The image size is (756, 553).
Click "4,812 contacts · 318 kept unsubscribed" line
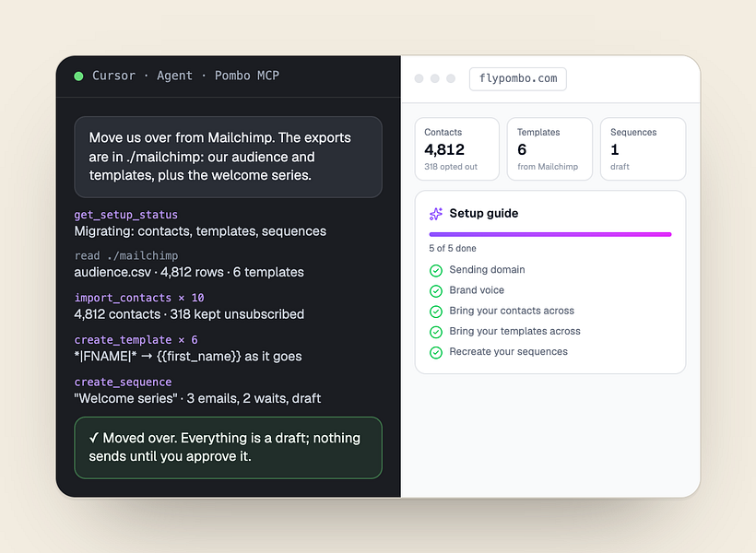pyautogui.click(x=189, y=314)
